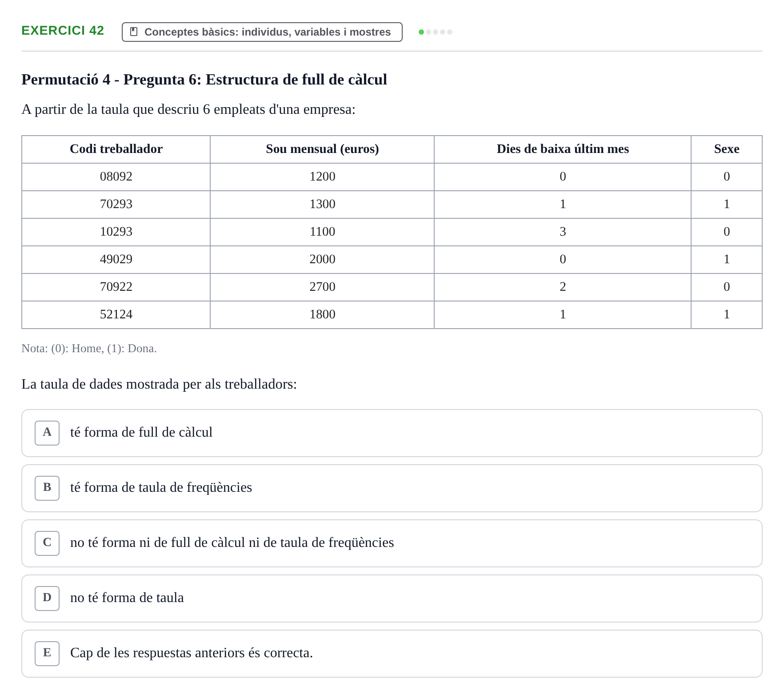
Task: Click worker code cell 08092
Action: [x=116, y=177]
